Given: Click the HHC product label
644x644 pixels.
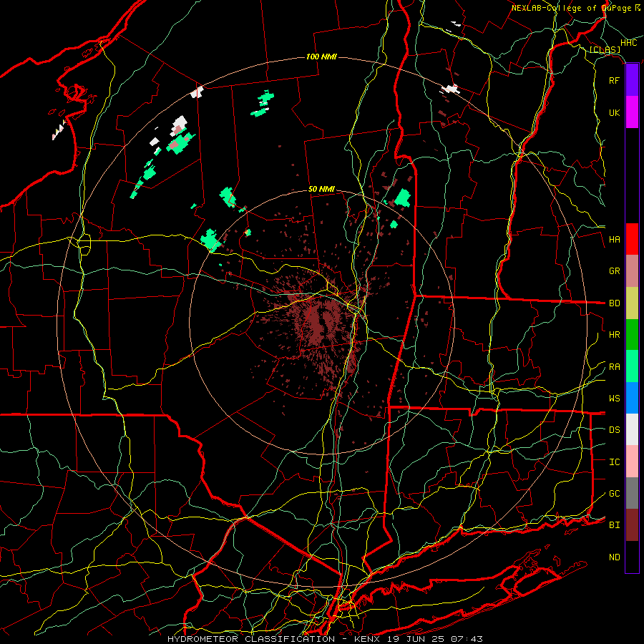Looking at the screenshot, I should tap(629, 42).
